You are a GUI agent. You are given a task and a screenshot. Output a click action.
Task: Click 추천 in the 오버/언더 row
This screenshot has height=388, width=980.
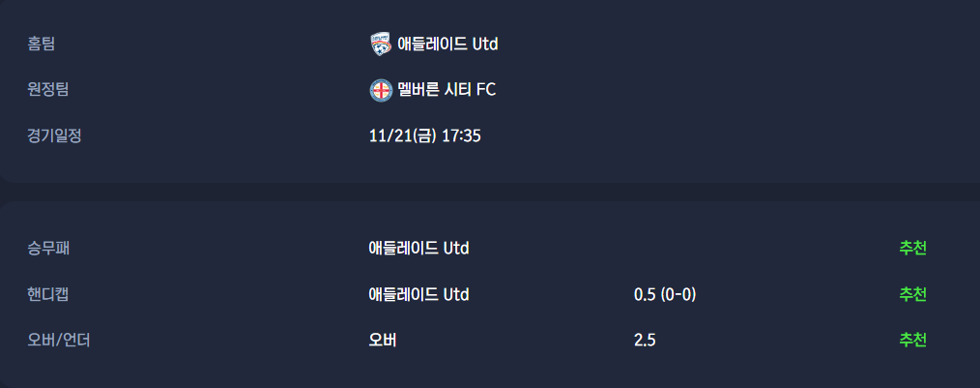pyautogui.click(x=912, y=340)
